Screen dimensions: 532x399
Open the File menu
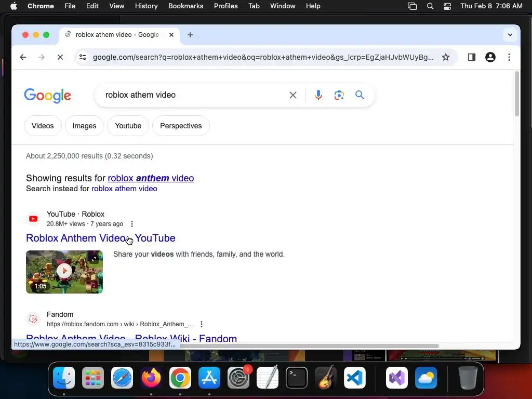[x=70, y=6]
